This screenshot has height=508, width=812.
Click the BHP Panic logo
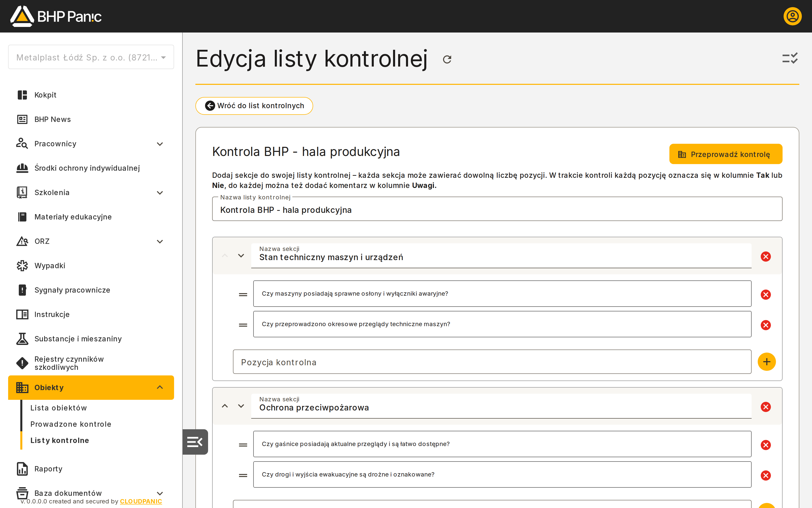(56, 16)
